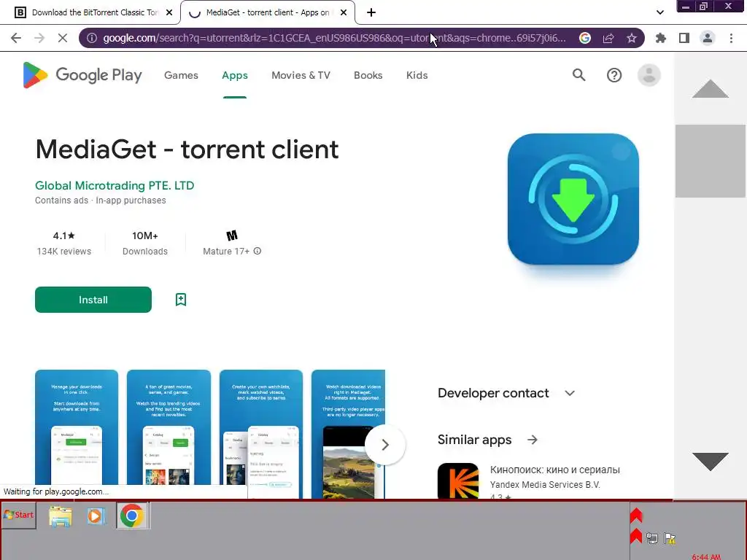
Task: Show next screenshots with arrow
Action: [x=385, y=445]
